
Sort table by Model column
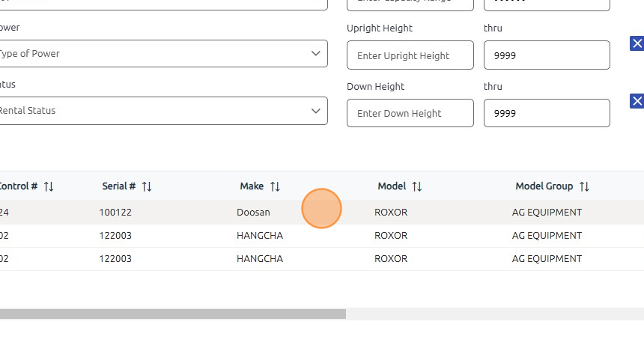[x=417, y=186]
